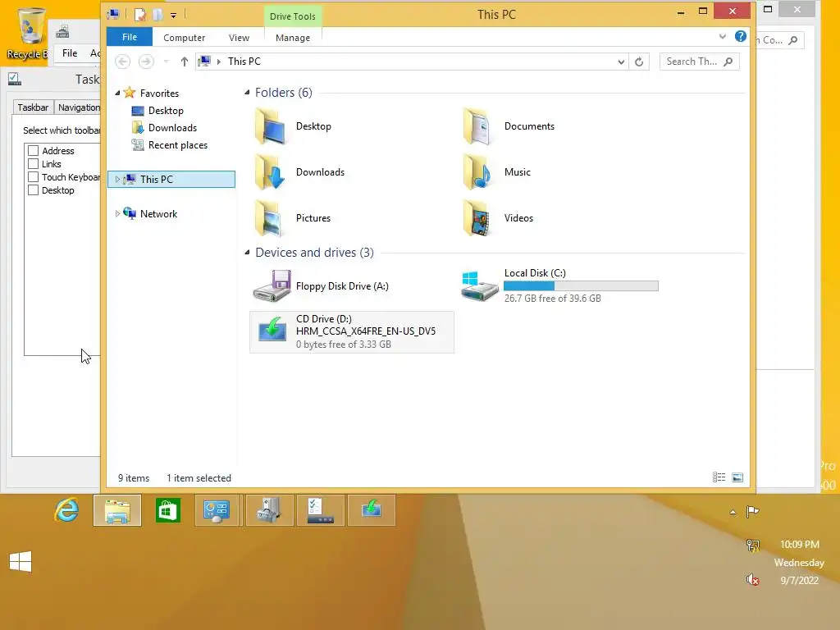Select Downloads under Favorites
The height and width of the screenshot is (630, 840).
172,128
